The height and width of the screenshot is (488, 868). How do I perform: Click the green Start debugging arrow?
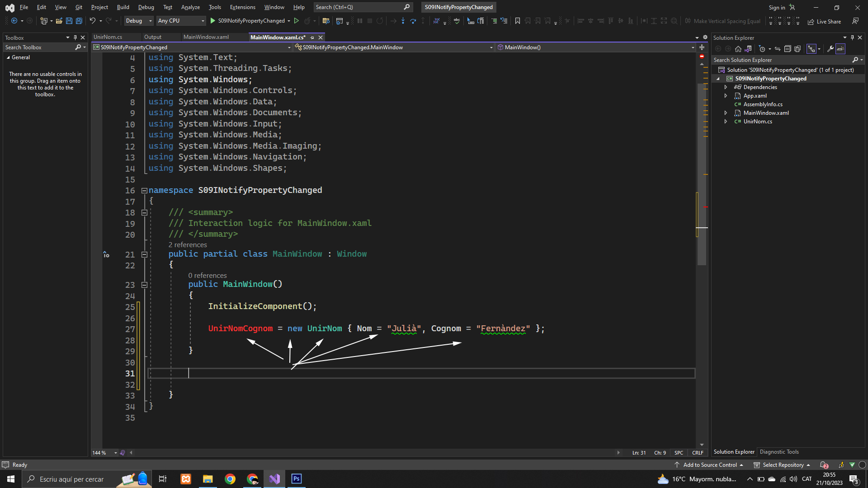(212, 21)
